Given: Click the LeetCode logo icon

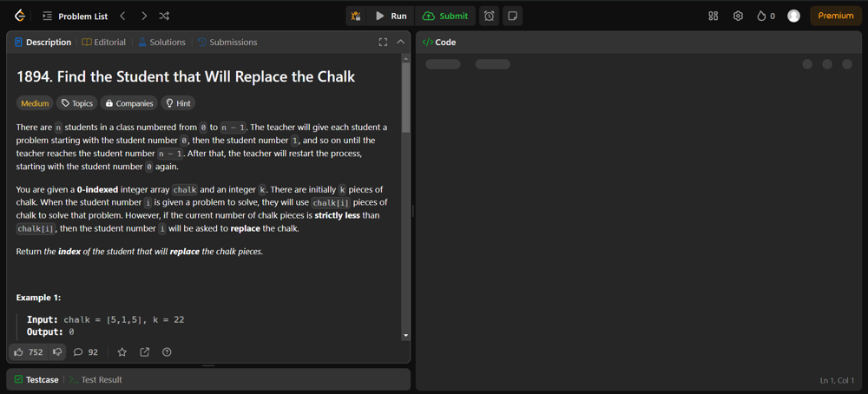Looking at the screenshot, I should pos(19,16).
